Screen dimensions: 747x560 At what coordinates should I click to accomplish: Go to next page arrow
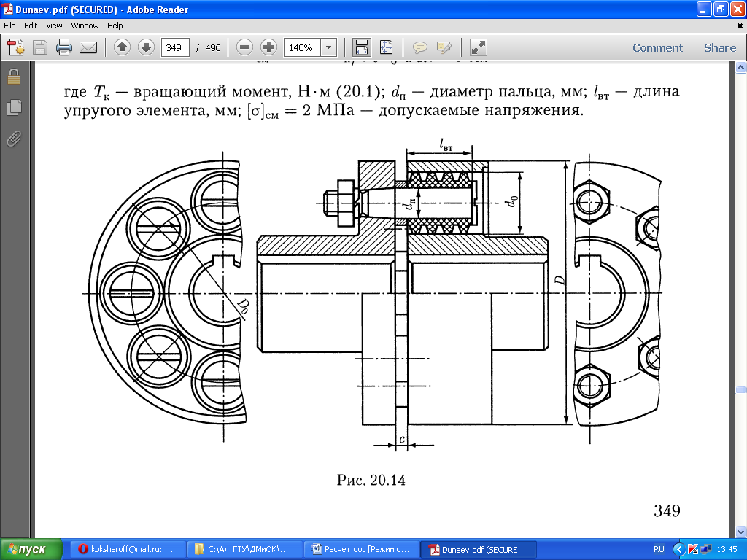click(146, 47)
